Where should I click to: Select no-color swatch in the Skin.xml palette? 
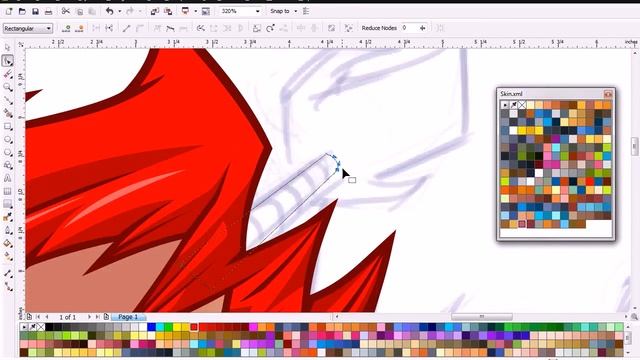(522, 105)
